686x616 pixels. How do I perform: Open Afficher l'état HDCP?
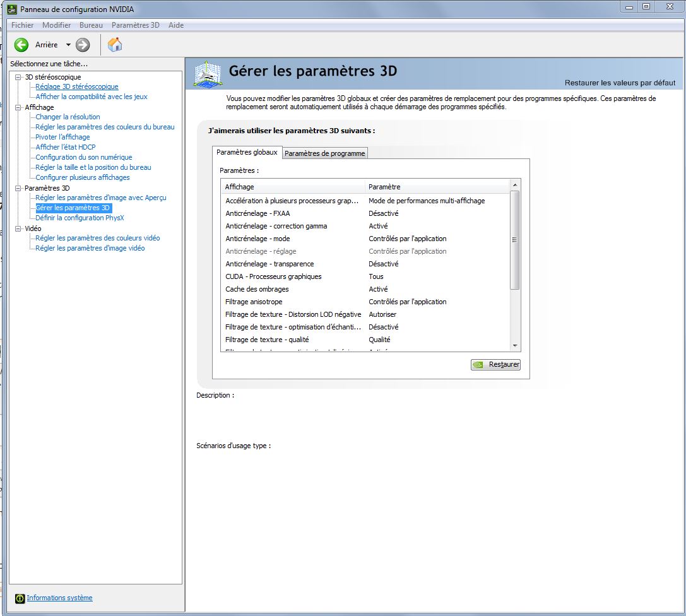pos(66,147)
